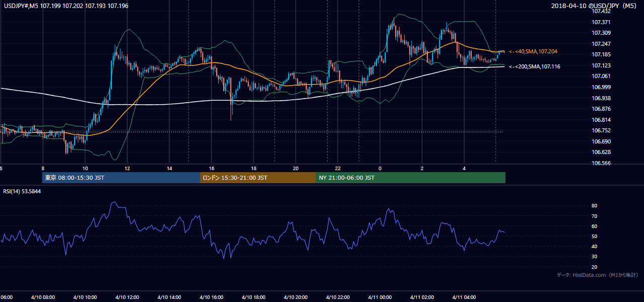Click RSI axis level 20
Image resolution: width=644 pixels, height=302 pixels.
[x=594, y=267]
